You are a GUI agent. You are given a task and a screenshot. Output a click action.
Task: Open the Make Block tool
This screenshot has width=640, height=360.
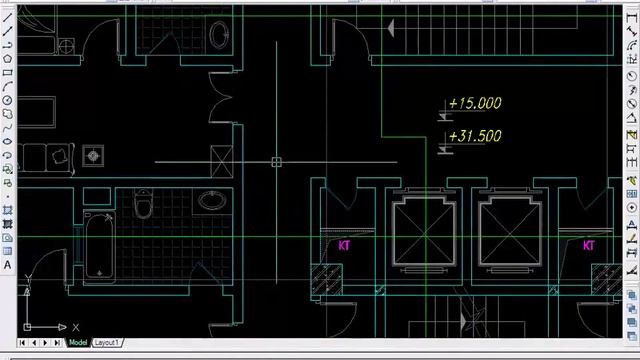click(7, 183)
